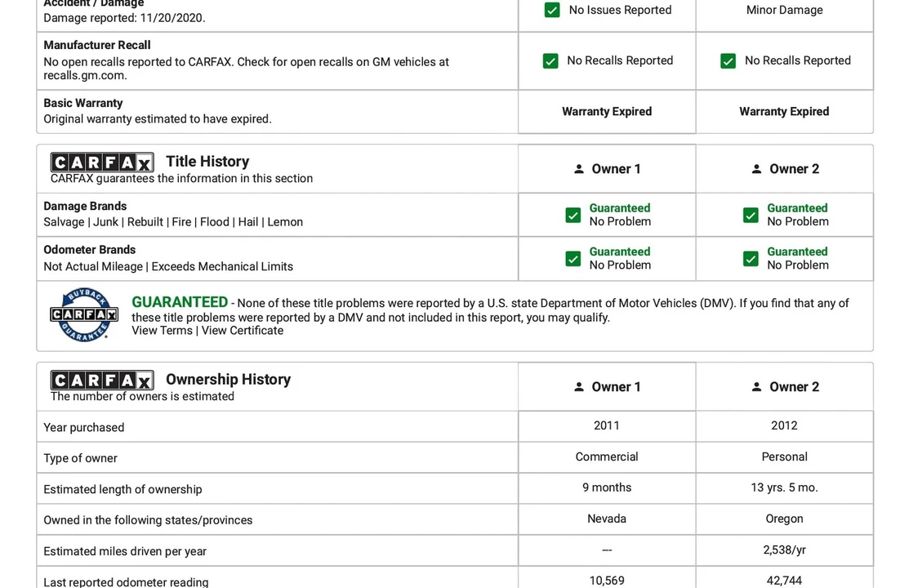The image size is (900, 588).
Task: Click the Owner 1 column header in Title History
Action: (x=607, y=169)
